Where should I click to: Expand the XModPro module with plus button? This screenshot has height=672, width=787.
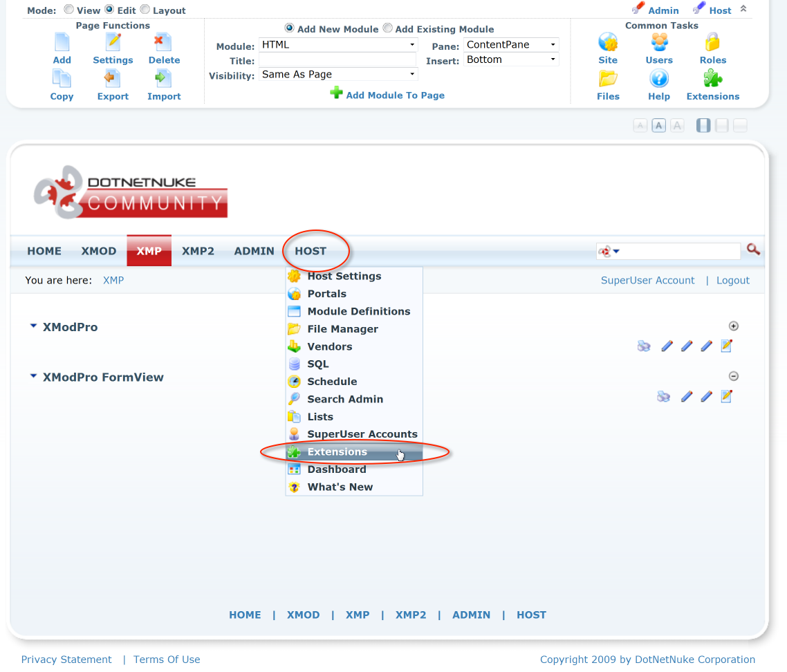pos(733,326)
